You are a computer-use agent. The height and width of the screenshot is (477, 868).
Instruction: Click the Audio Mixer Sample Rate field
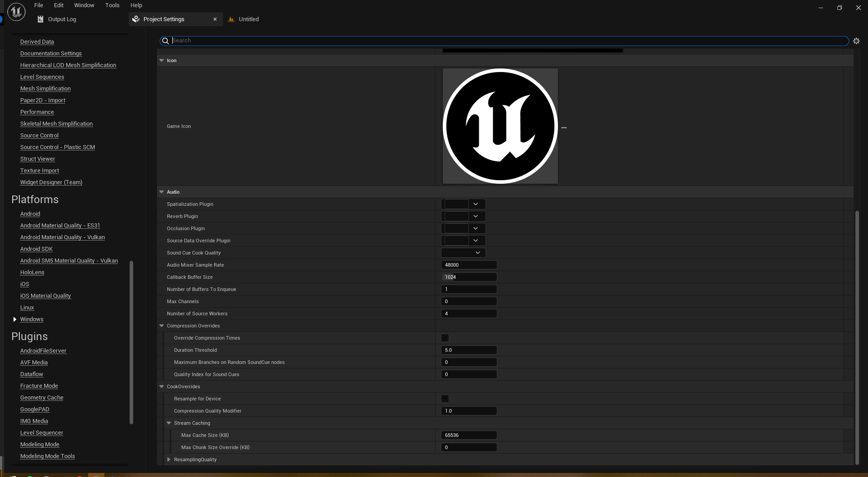[469, 265]
